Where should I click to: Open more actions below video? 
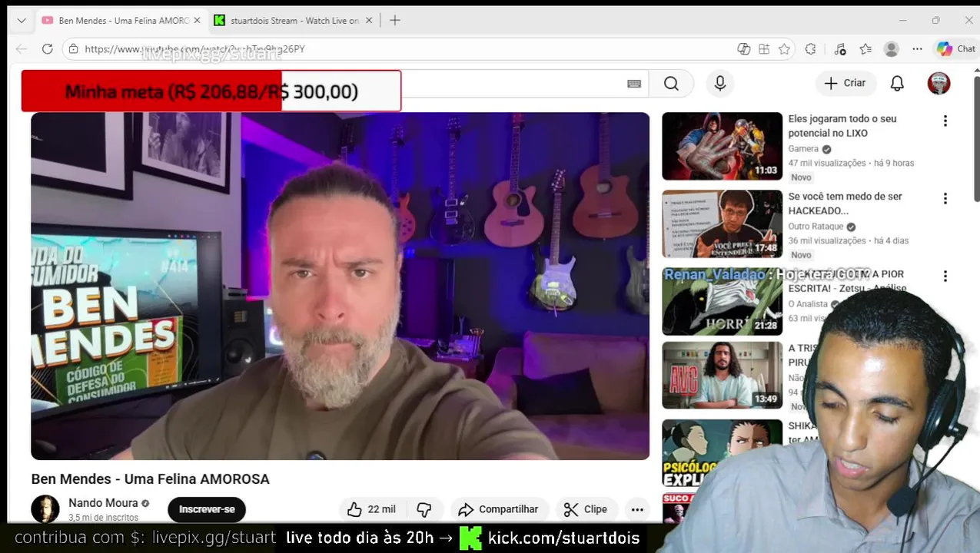(637, 509)
